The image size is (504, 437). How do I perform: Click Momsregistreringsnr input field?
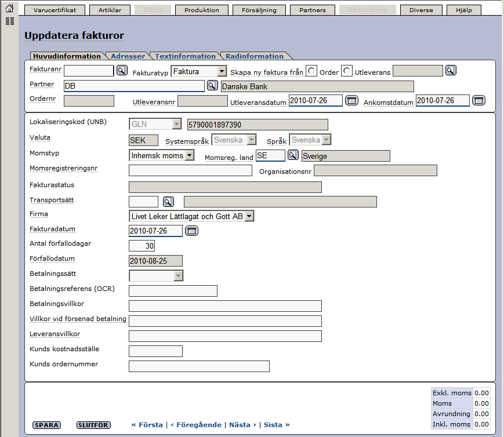190,170
